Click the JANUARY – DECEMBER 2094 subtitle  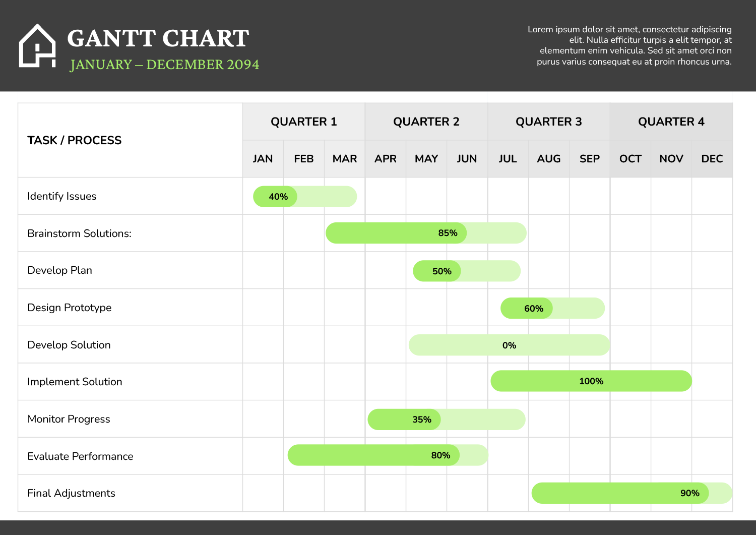(165, 65)
